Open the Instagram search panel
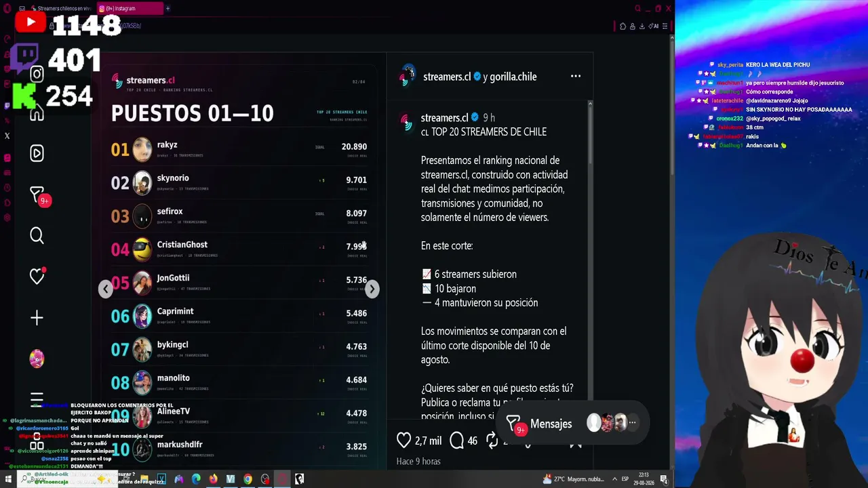 coord(37,236)
